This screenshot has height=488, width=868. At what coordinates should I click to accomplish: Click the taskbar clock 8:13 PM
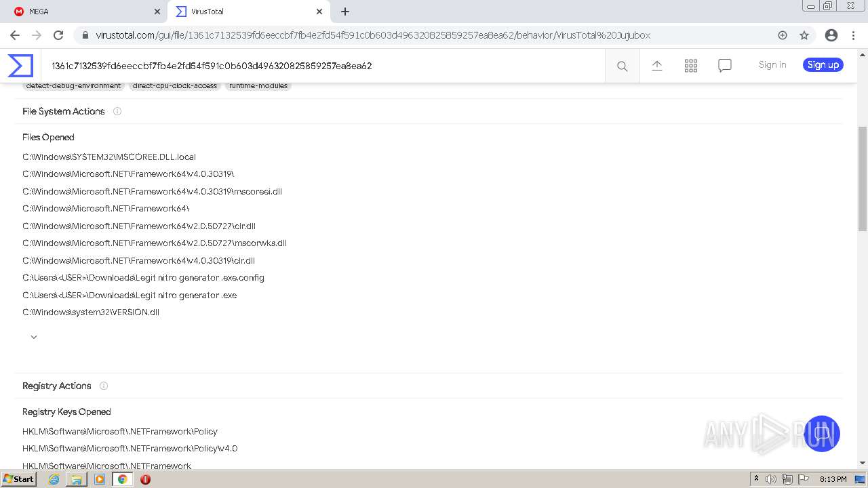tap(833, 479)
